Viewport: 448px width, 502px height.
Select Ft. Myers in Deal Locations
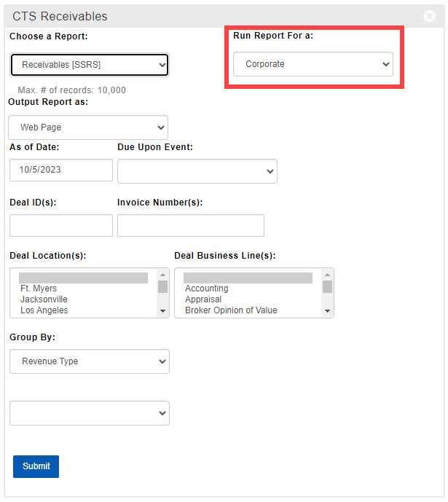coord(39,289)
